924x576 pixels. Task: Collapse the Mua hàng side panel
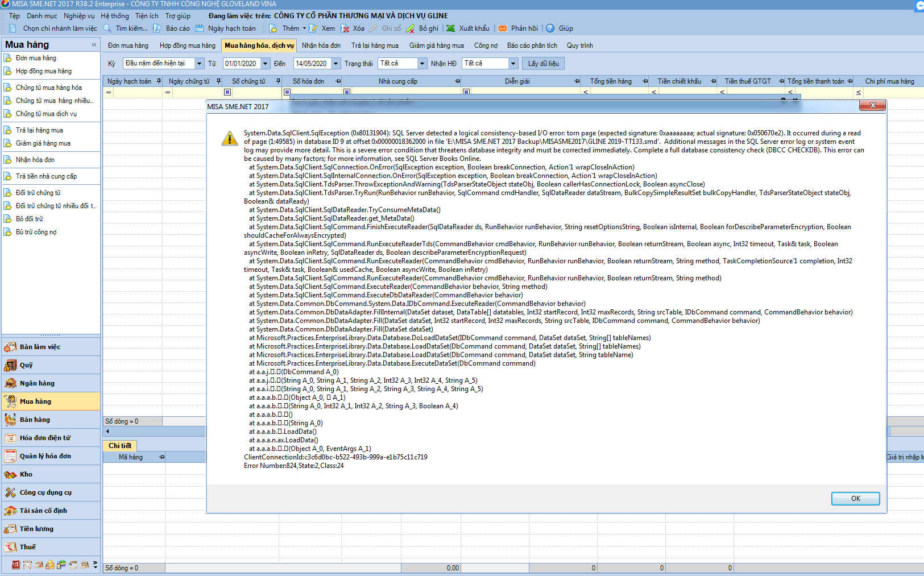[x=94, y=44]
